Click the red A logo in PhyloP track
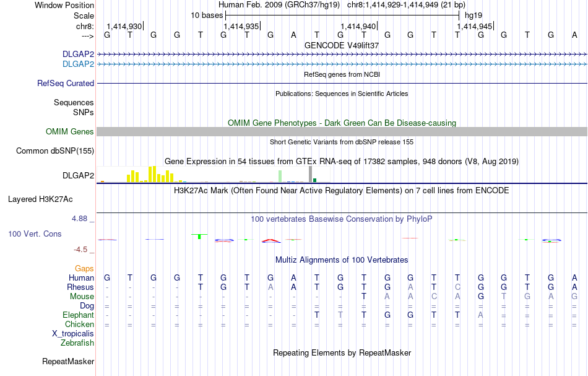Viewport: 588px width, 376px height. click(x=270, y=240)
